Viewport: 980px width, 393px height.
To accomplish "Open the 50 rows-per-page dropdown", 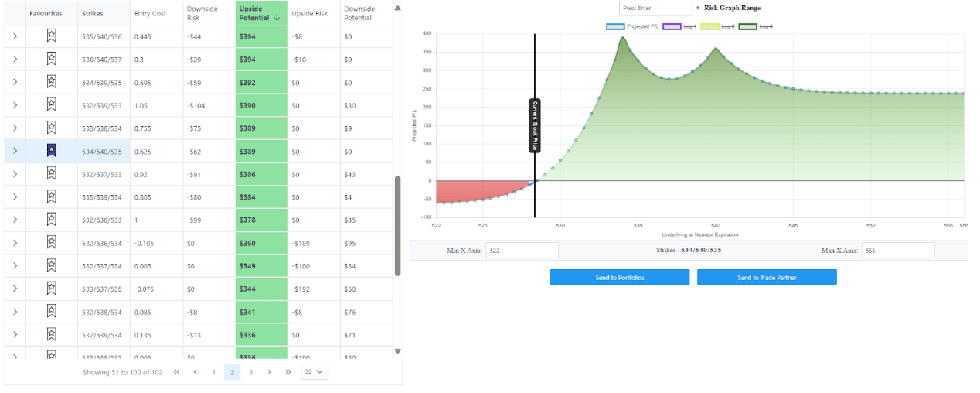I will [314, 372].
